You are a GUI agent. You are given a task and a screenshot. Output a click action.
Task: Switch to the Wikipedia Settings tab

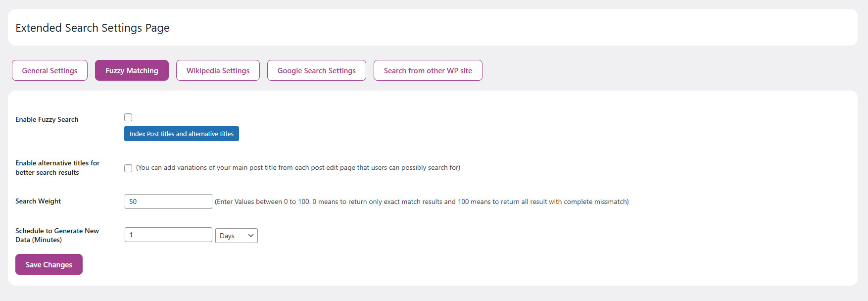(218, 70)
